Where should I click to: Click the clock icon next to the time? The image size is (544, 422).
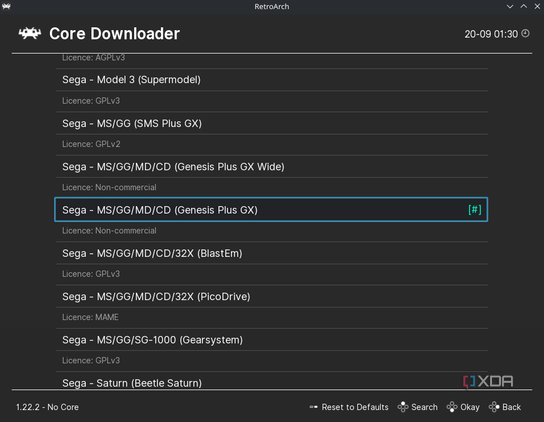526,33
